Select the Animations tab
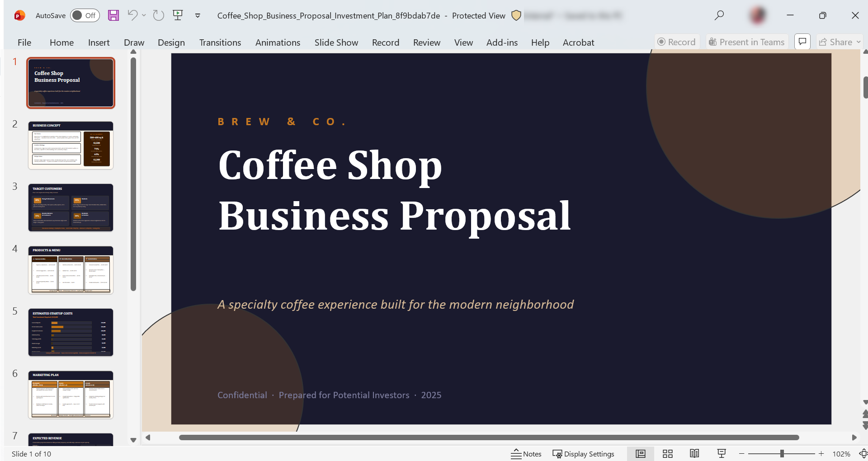Screen dimensions: 868x461 [278, 42]
